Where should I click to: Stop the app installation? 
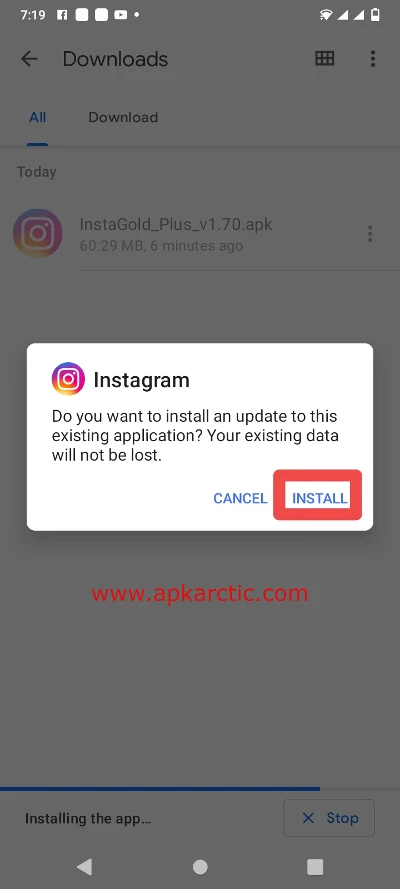pos(329,818)
